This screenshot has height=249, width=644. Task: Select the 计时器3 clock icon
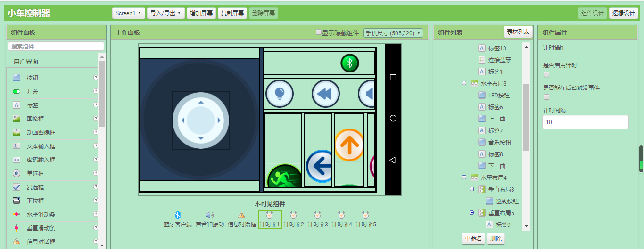tap(318, 215)
